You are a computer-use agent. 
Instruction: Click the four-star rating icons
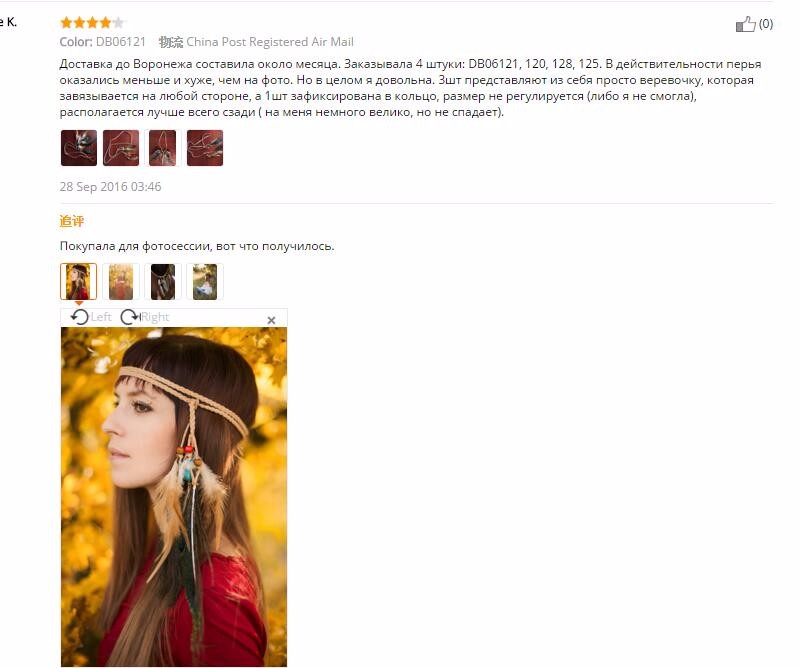point(92,22)
